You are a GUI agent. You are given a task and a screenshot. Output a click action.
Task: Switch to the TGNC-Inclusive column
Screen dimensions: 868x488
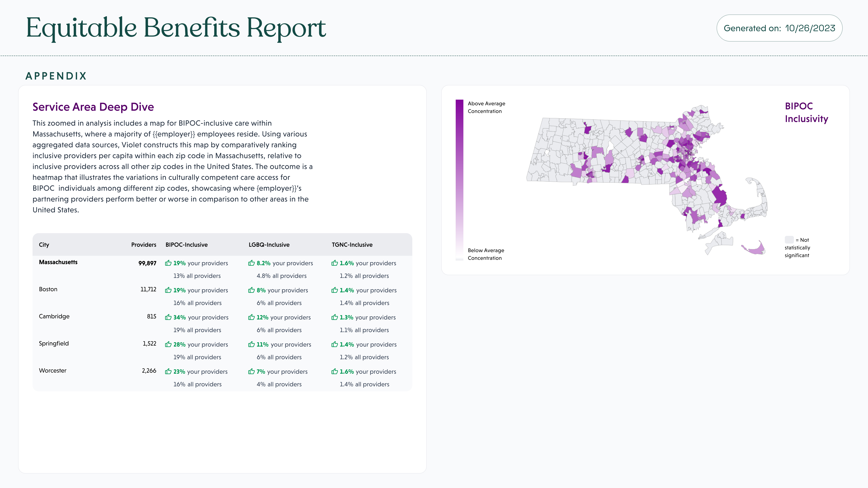click(351, 245)
